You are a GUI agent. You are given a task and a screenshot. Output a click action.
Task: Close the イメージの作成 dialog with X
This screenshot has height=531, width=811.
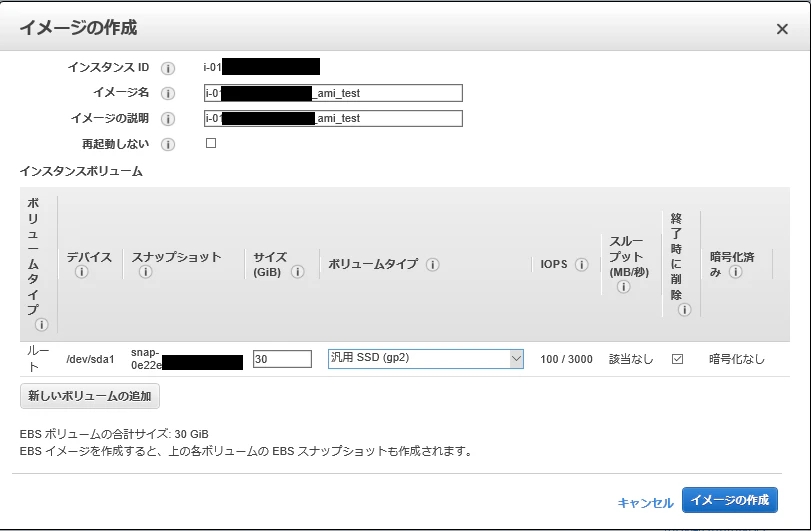(782, 29)
